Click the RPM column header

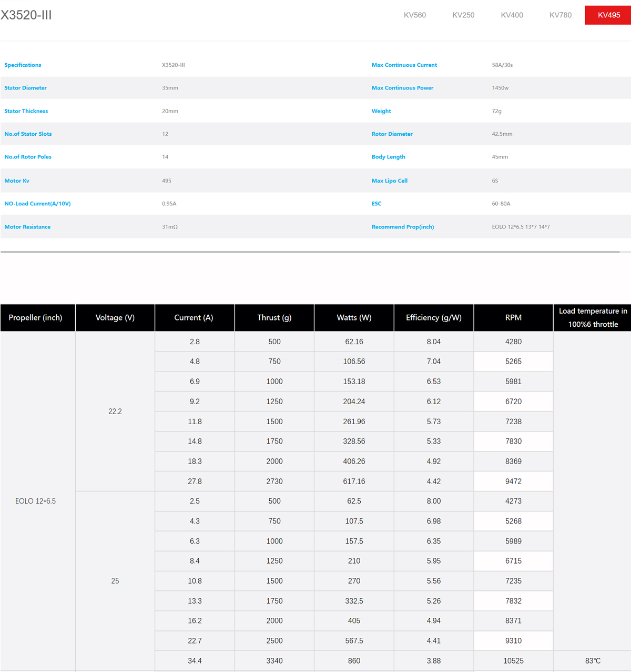point(513,318)
